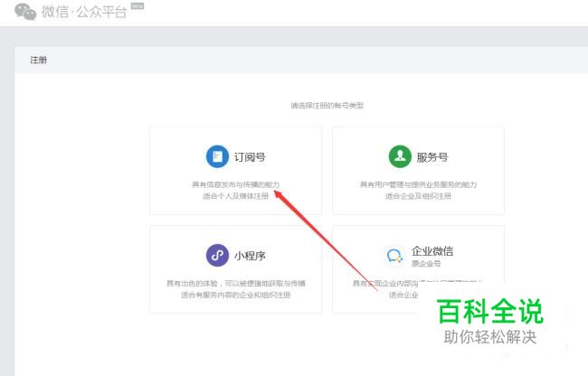Click the 小程序 description text

[x=235, y=288]
